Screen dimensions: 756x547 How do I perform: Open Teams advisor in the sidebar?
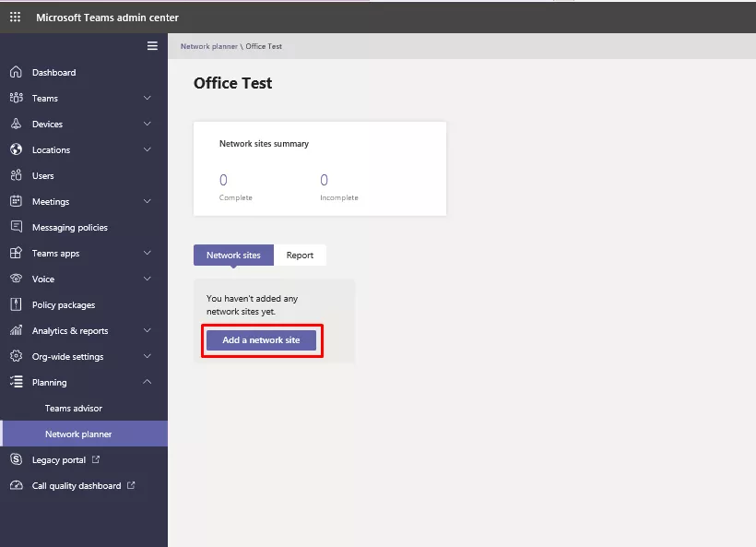pyautogui.click(x=74, y=408)
